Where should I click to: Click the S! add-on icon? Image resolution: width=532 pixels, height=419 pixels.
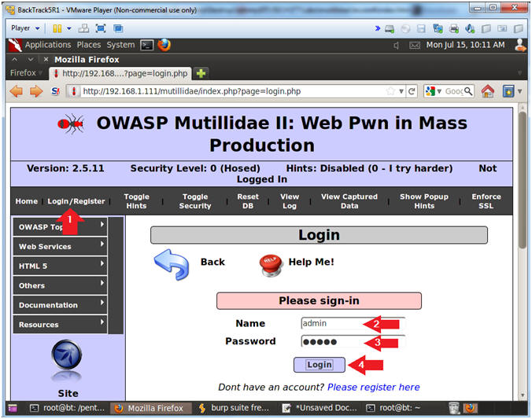[x=55, y=91]
